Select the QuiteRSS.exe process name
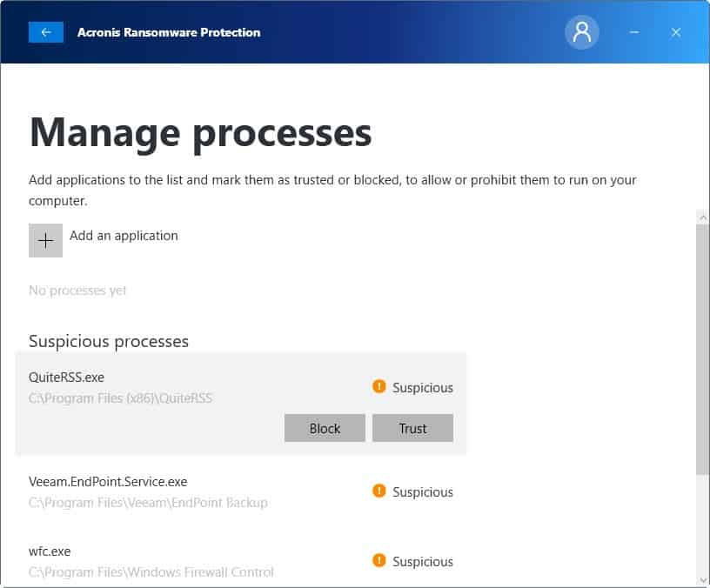710x588 pixels. tap(66, 378)
